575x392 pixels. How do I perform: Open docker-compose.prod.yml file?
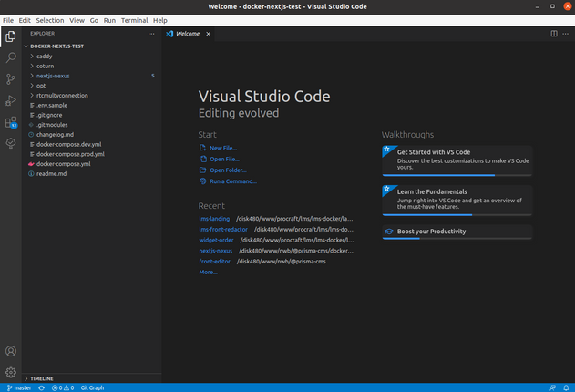[70, 154]
